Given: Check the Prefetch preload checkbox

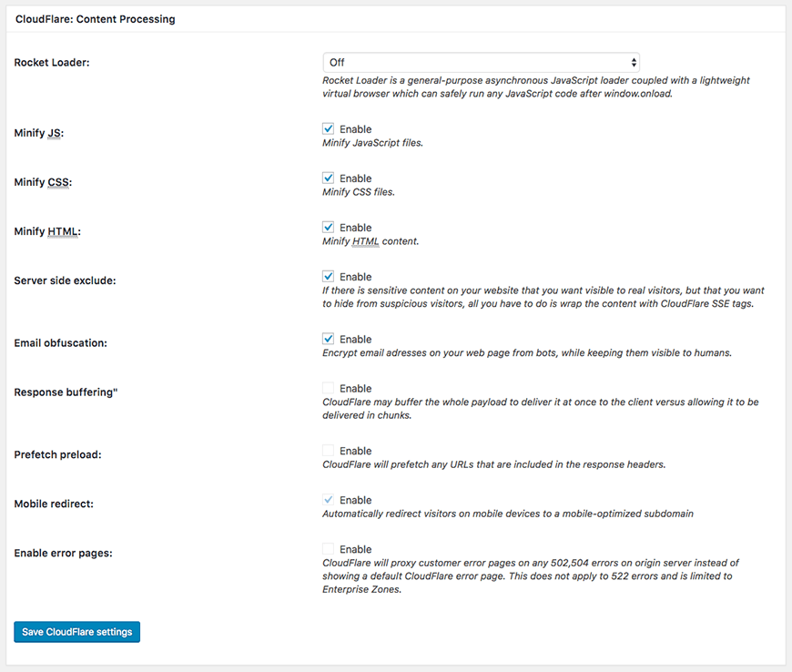Looking at the screenshot, I should (x=329, y=451).
